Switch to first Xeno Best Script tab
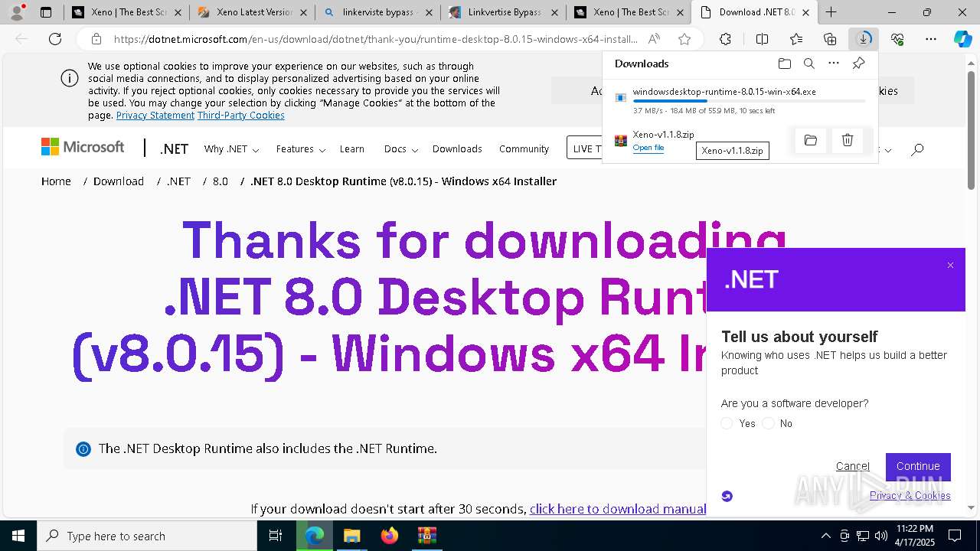The height and width of the screenshot is (551, 980). (127, 12)
